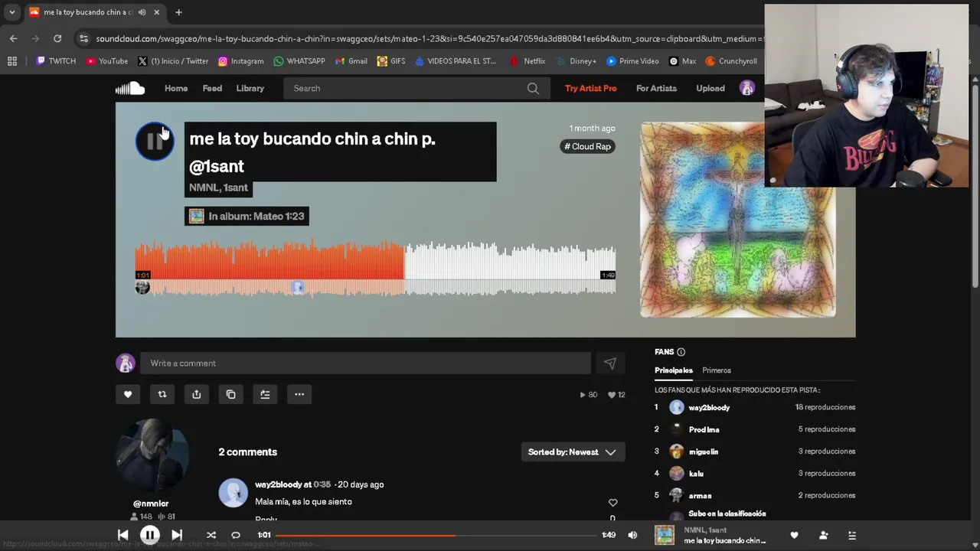Image resolution: width=980 pixels, height=551 pixels.
Task: Repost the track
Action: [162, 394]
